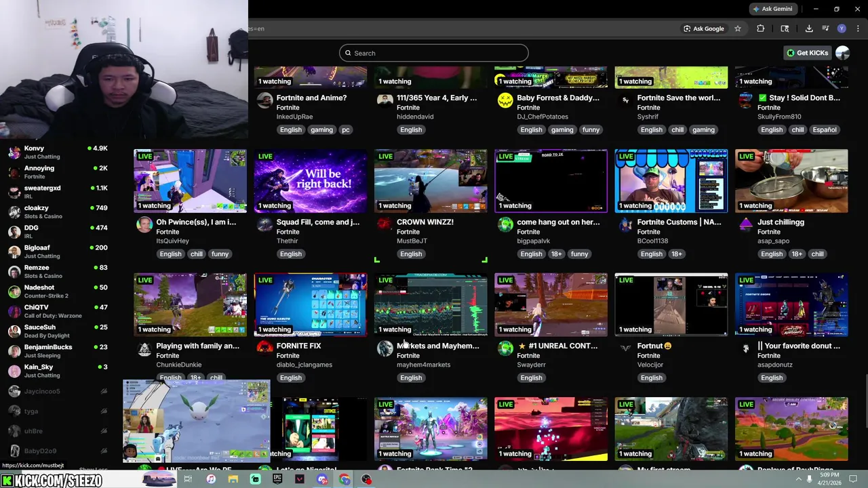Open #1 UNREAL CONT... stream title
The width and height of the screenshot is (868, 488).
(557, 346)
